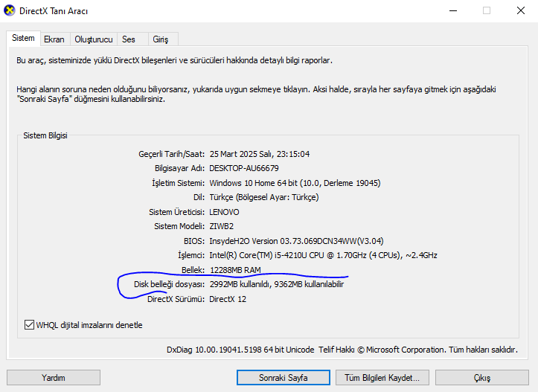Click the Yardım button
Image resolution: width=538 pixels, height=392 pixels.
pyautogui.click(x=54, y=378)
